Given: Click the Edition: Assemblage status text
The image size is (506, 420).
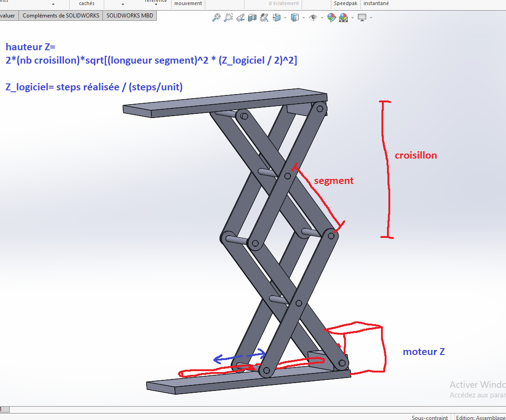Looking at the screenshot, I should pyautogui.click(x=481, y=418).
